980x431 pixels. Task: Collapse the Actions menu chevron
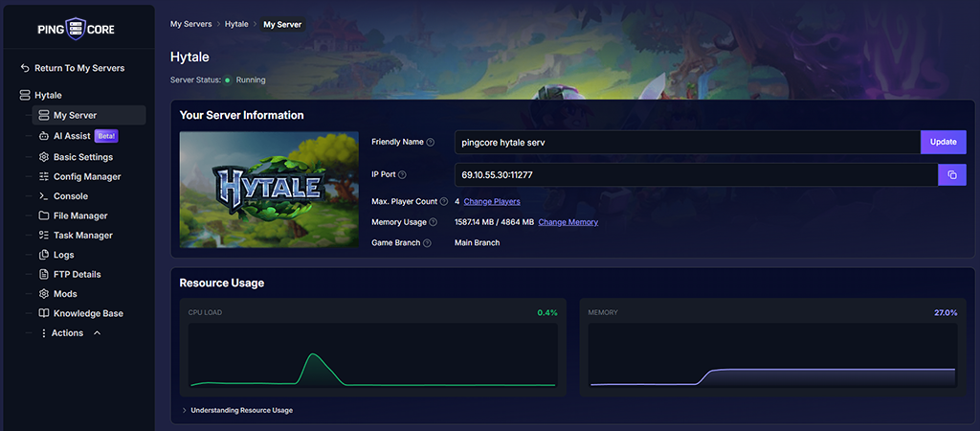tap(97, 333)
